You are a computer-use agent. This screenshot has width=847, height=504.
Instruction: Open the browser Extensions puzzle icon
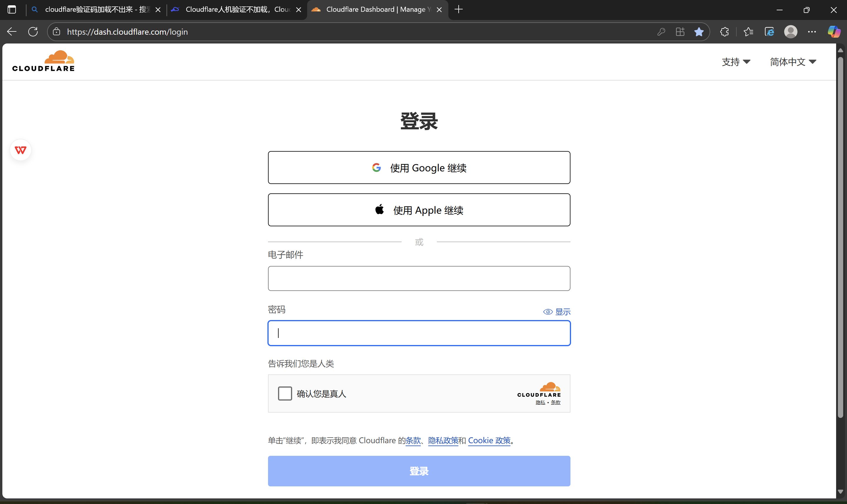(x=724, y=31)
